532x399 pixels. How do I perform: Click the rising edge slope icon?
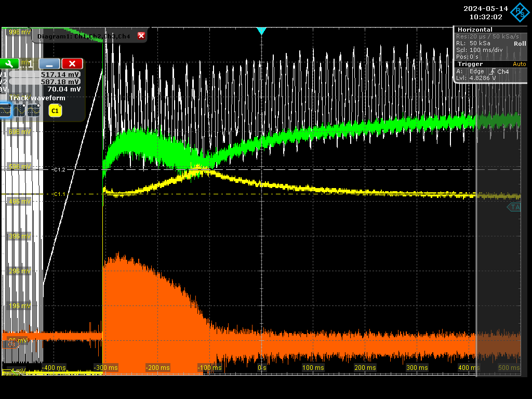tap(491, 71)
